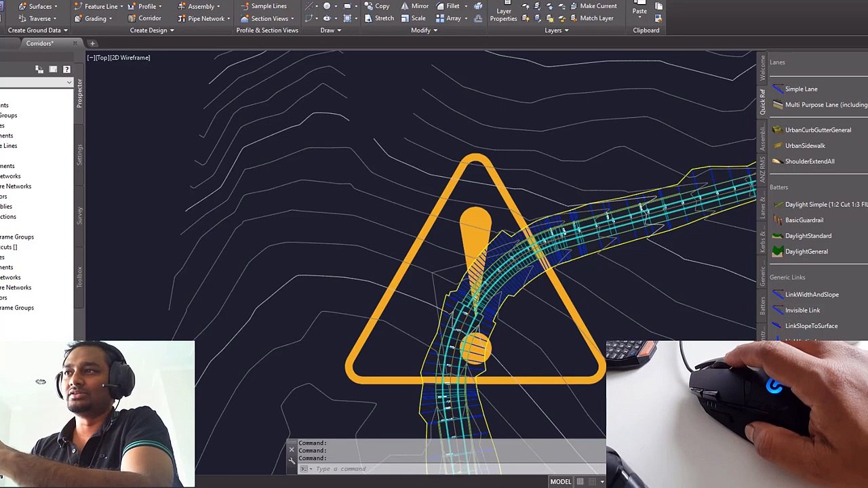Image resolution: width=868 pixels, height=488 pixels.
Task: Switch to Quick Ref palette tab
Action: 762,101
